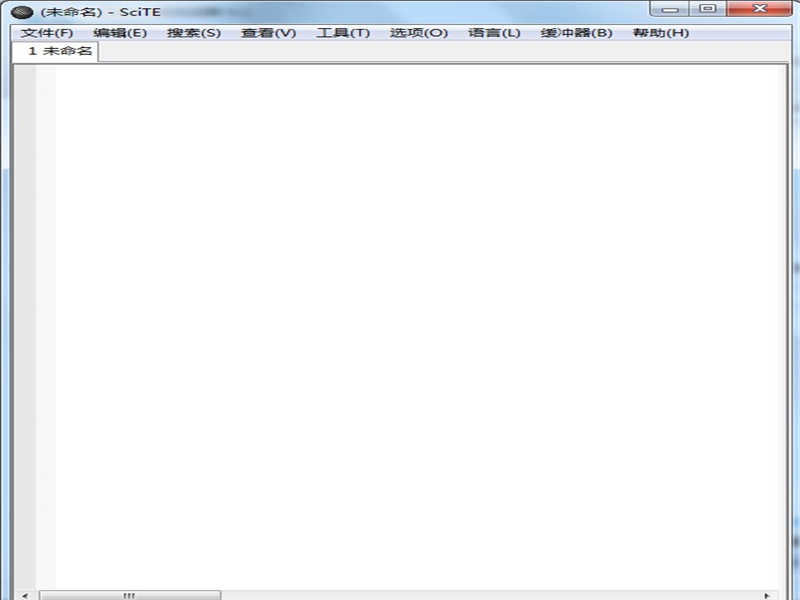This screenshot has width=800, height=600.
Task: Expand the 缓冲器(B) menu
Action: pyautogui.click(x=576, y=33)
